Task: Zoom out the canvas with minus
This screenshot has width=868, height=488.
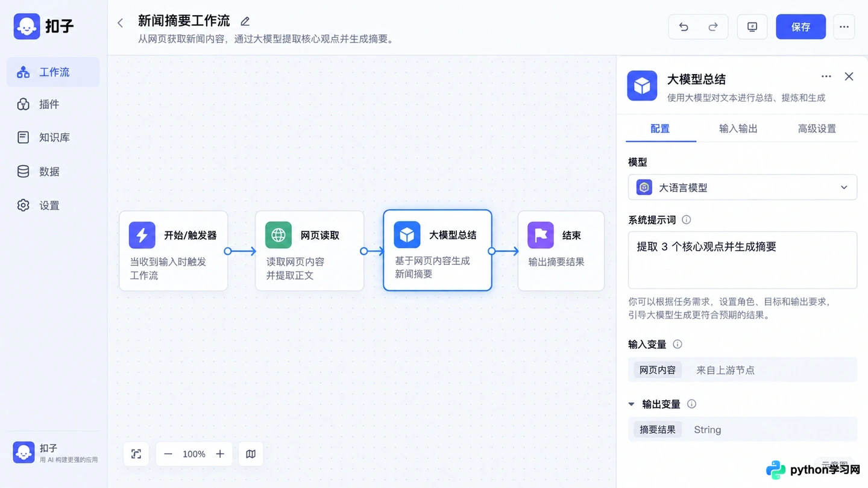Action: 168,454
